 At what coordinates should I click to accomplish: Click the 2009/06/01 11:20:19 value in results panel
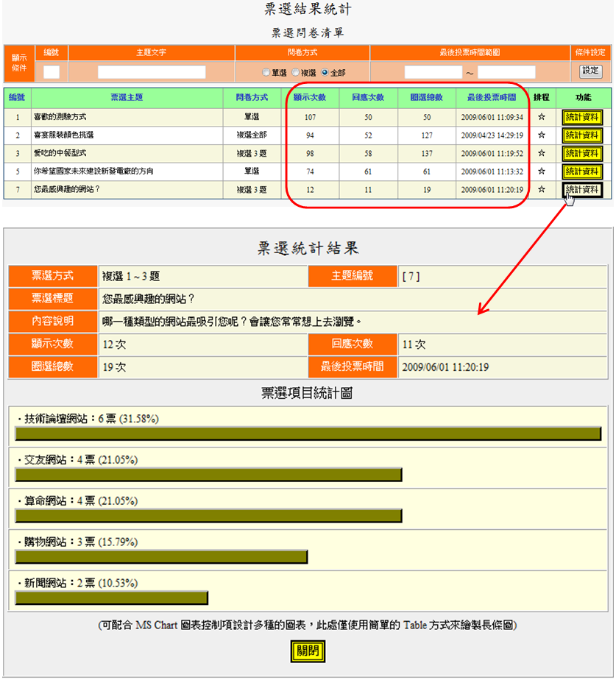coord(445,367)
